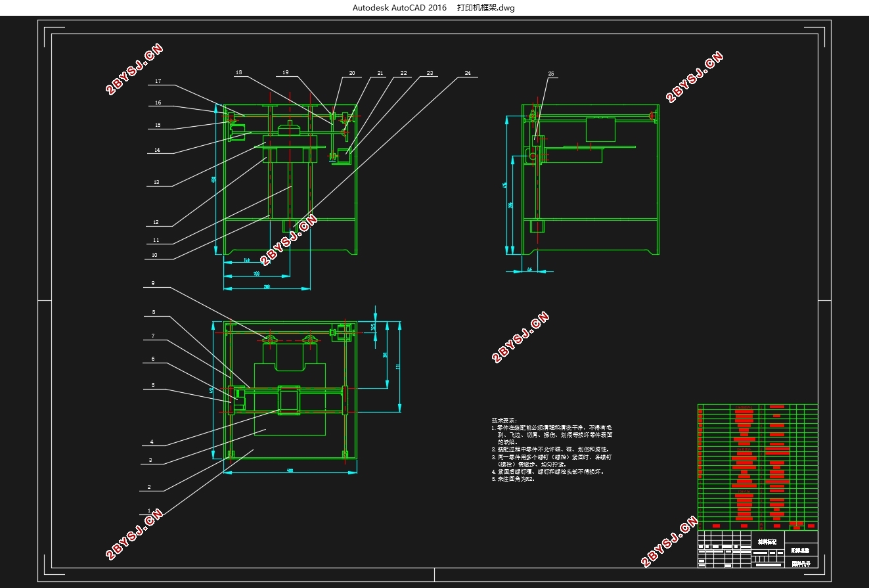Click the 图样代号 title block cell
869x588 pixels.
pyautogui.click(x=801, y=563)
